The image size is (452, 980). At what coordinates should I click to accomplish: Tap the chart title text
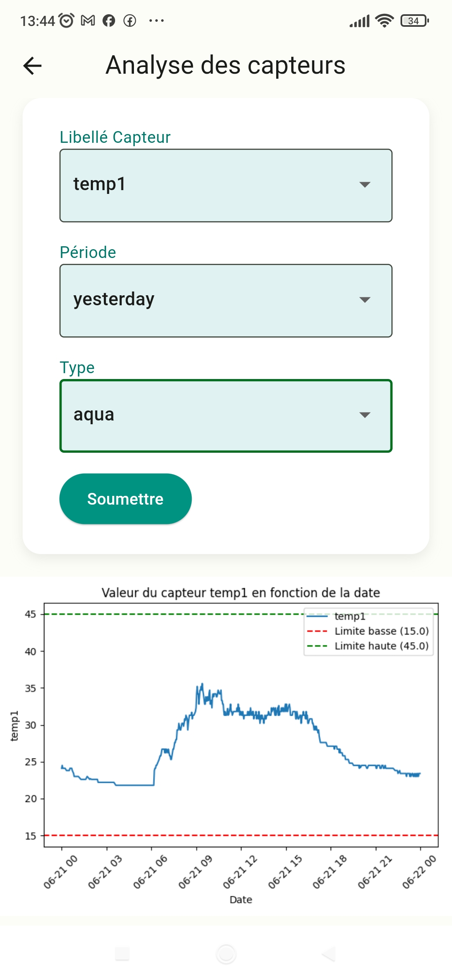[241, 593]
